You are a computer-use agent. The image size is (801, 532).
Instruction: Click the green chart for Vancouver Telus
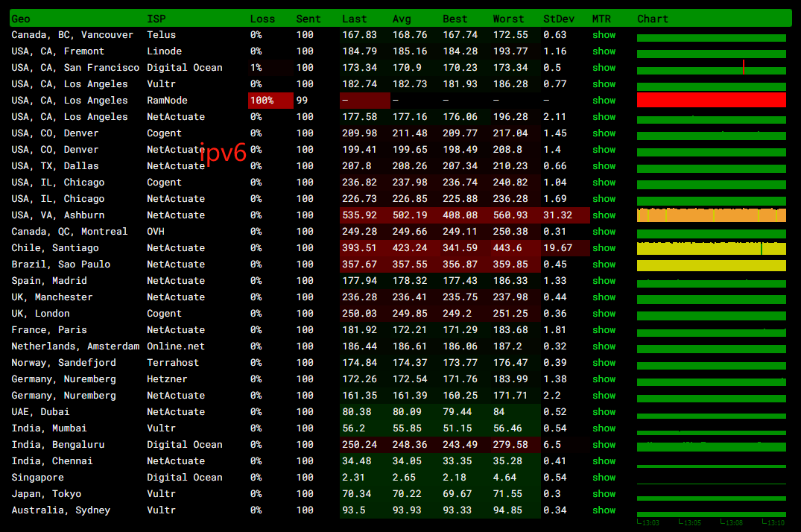(711, 38)
